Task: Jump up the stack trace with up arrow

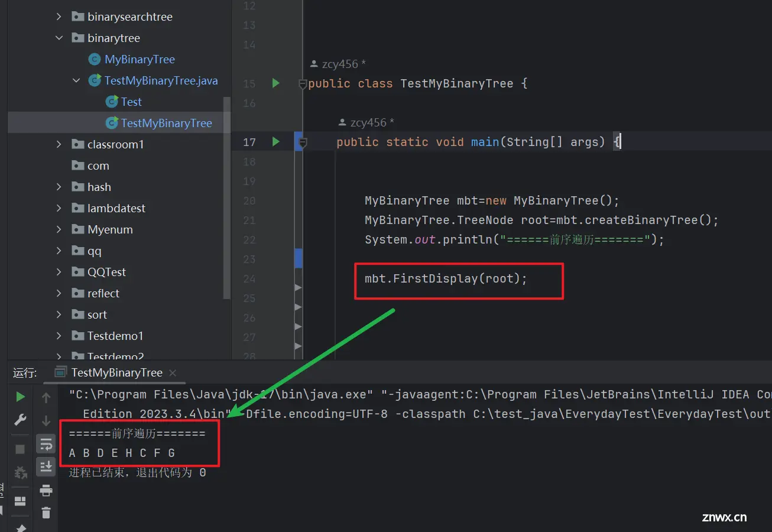Action: [46, 398]
